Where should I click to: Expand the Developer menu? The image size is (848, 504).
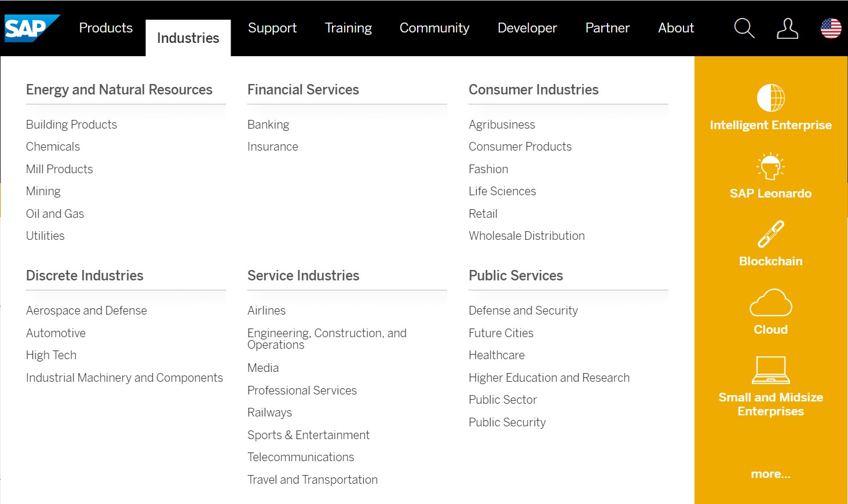(527, 28)
